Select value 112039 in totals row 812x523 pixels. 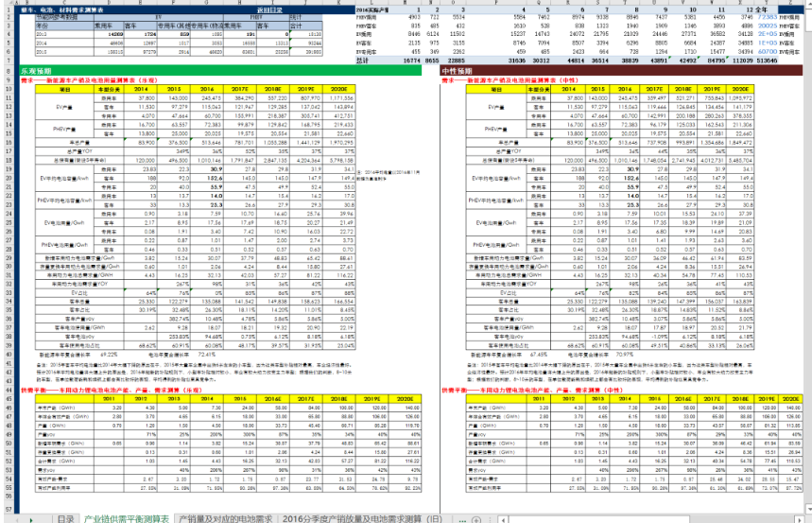point(741,61)
